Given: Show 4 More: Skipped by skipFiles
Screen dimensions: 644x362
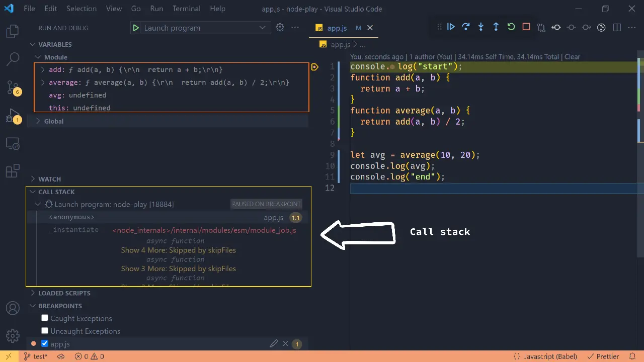Looking at the screenshot, I should click(x=178, y=250).
